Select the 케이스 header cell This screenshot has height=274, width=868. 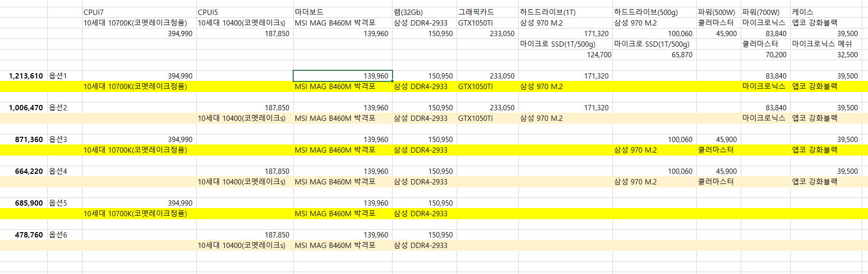tap(826, 12)
